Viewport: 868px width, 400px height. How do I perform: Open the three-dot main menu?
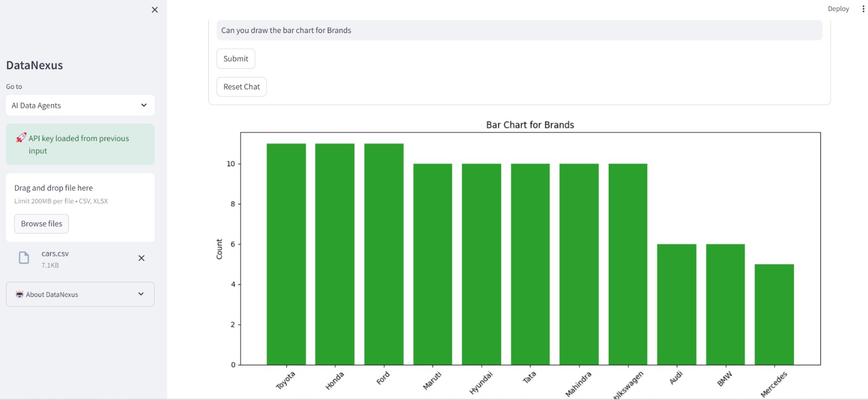[x=863, y=9]
